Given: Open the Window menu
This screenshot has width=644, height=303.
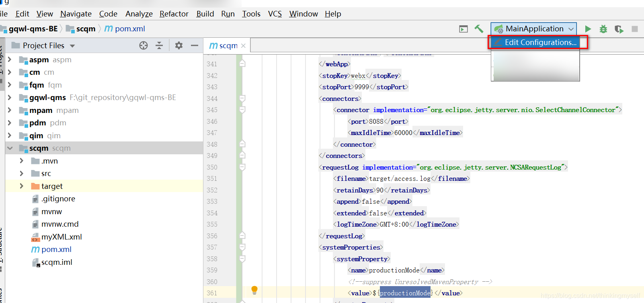Looking at the screenshot, I should point(304,14).
